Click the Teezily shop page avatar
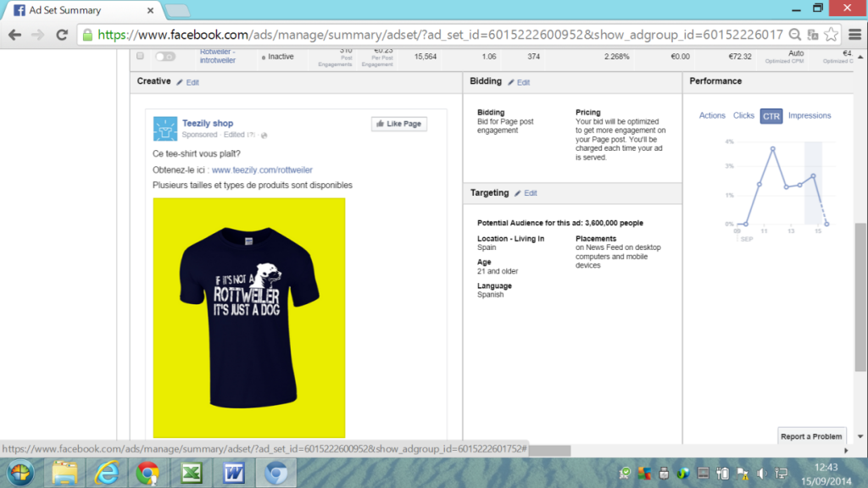Viewport: 868px width, 488px height. click(165, 129)
